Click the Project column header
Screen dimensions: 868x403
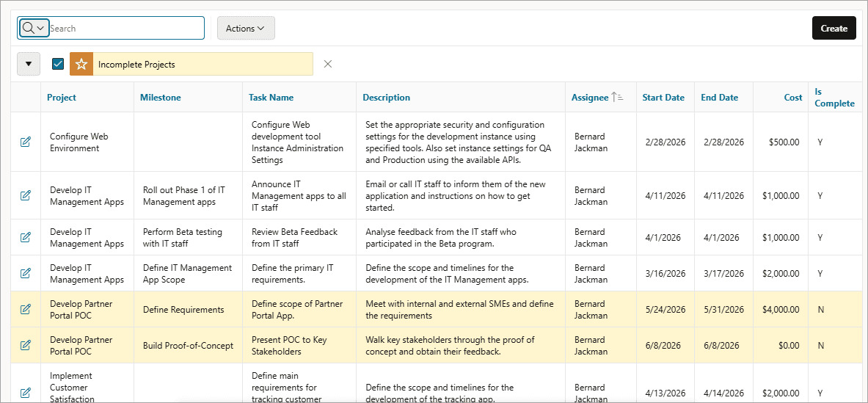coord(62,98)
